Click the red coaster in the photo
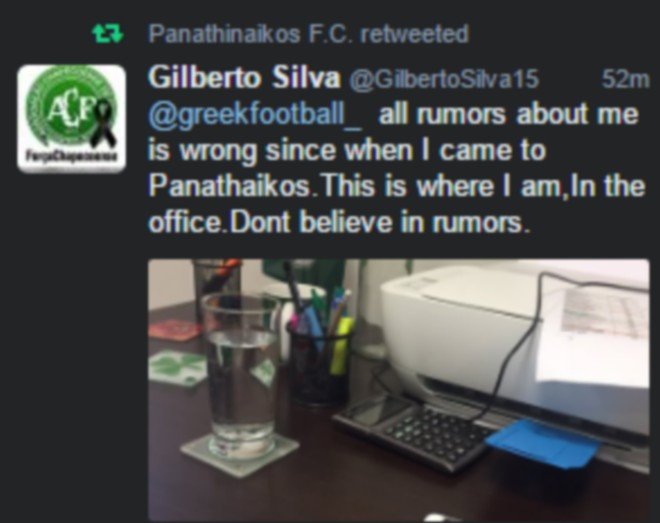This screenshot has height=523, width=660. click(x=174, y=329)
